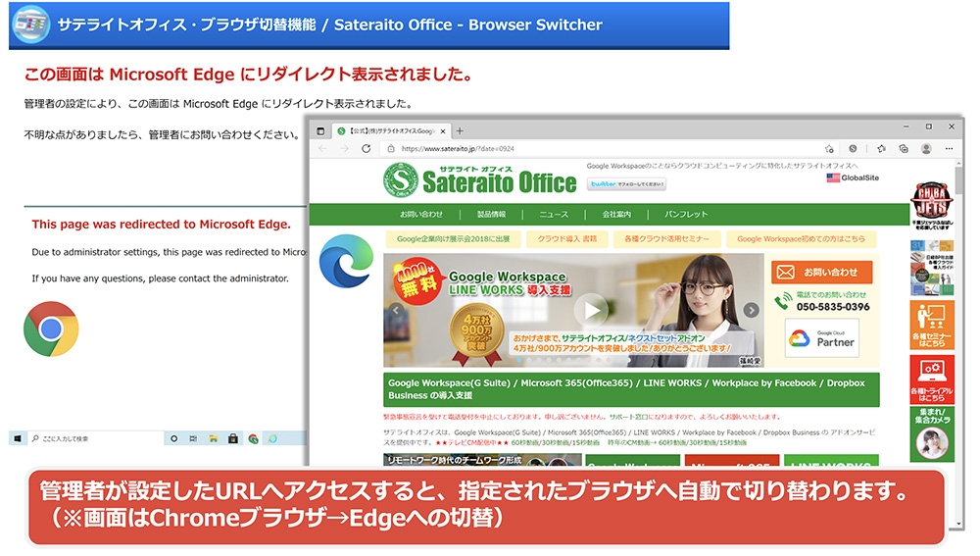Click クラウド導入 書籍 link

click(566, 239)
